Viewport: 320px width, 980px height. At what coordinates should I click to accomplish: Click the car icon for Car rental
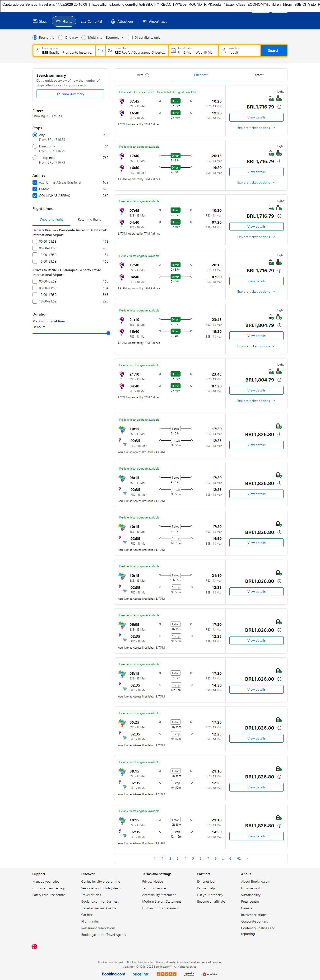(83, 22)
